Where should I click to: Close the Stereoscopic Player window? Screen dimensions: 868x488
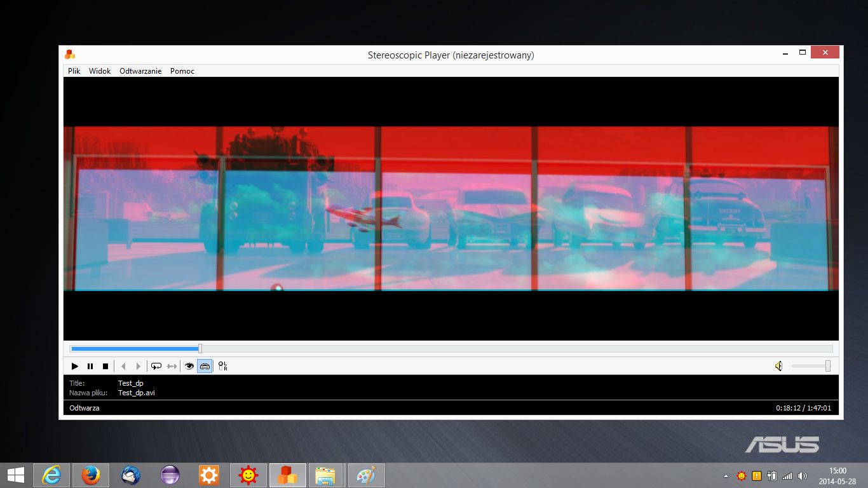coord(825,52)
